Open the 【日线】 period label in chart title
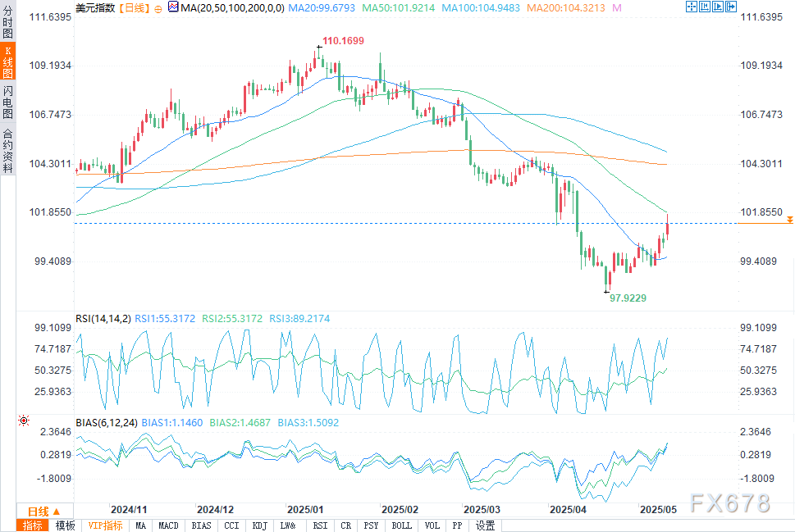 pyautogui.click(x=133, y=7)
